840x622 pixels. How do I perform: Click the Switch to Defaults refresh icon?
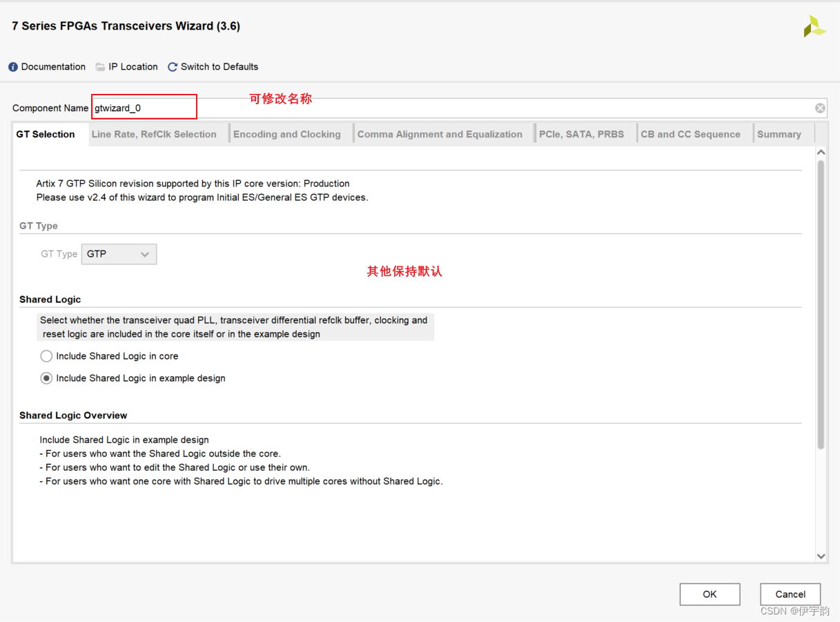(173, 67)
